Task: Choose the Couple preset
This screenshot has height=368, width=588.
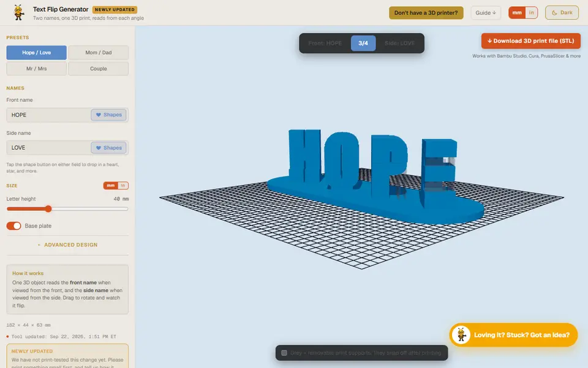Action: pos(98,69)
